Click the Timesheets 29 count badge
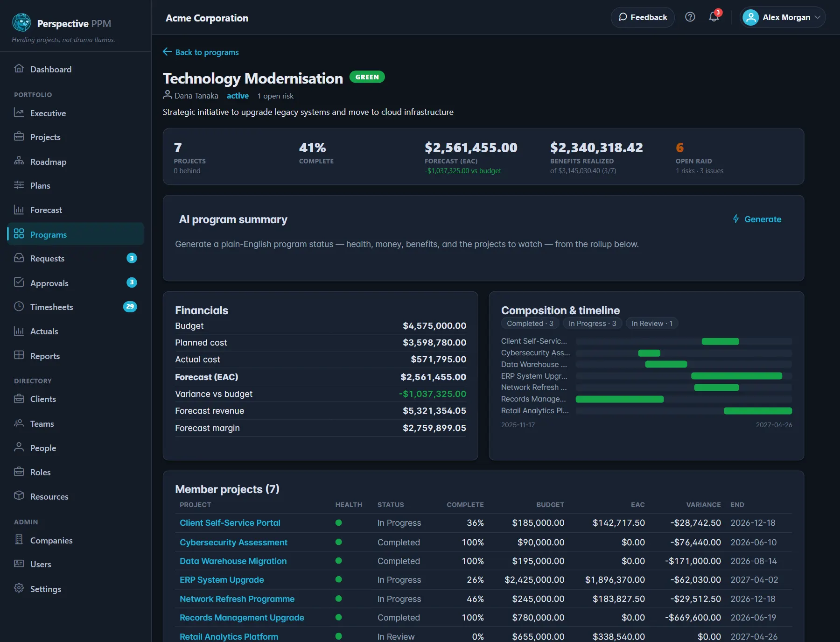840x642 pixels. tap(130, 306)
